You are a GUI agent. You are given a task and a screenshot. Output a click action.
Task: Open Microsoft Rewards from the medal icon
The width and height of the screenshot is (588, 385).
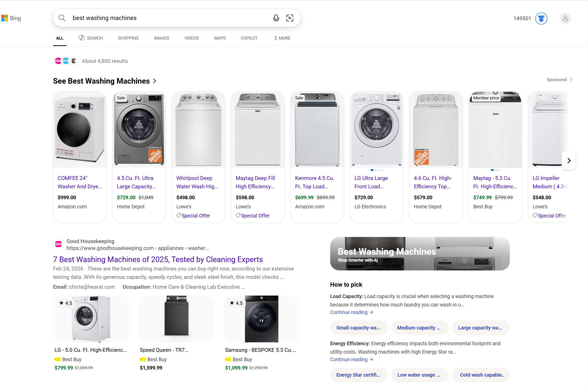541,18
